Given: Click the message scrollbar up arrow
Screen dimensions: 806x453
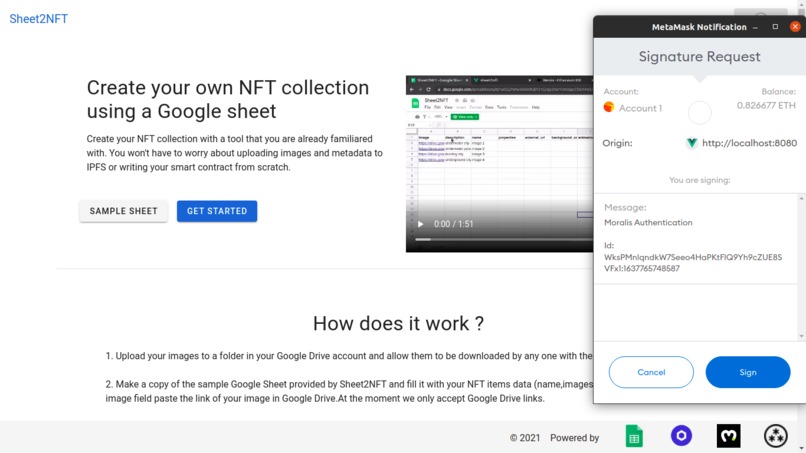Looking at the screenshot, I should click(x=801, y=198).
